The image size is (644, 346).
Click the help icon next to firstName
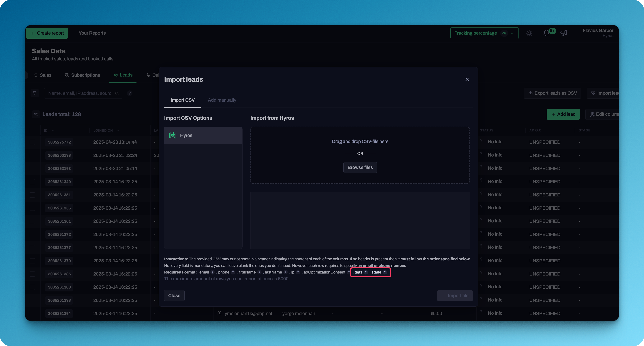259,272
